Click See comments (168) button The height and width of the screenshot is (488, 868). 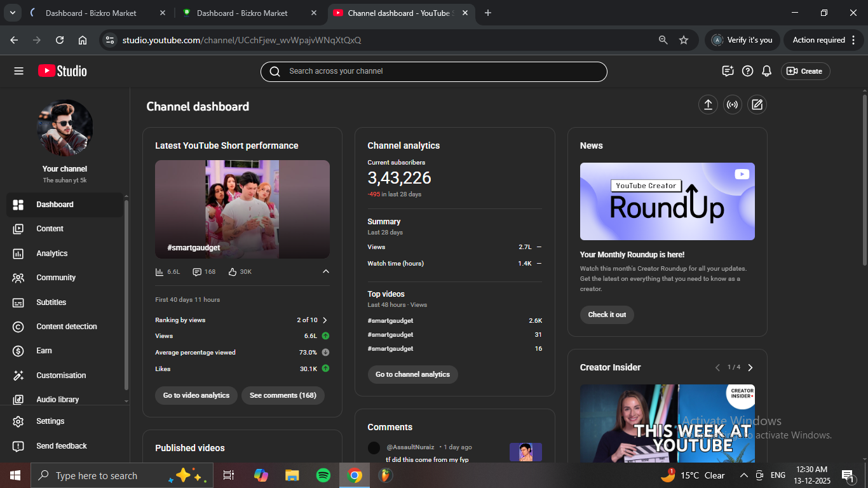coord(283,395)
